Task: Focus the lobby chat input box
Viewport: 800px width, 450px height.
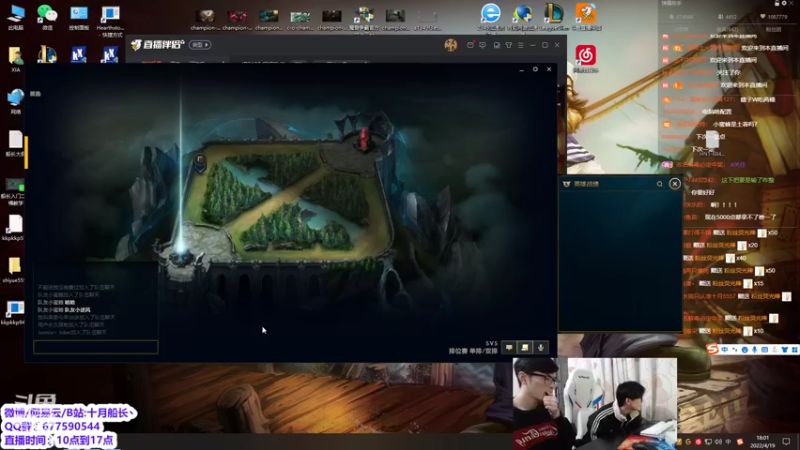Action: [96, 347]
